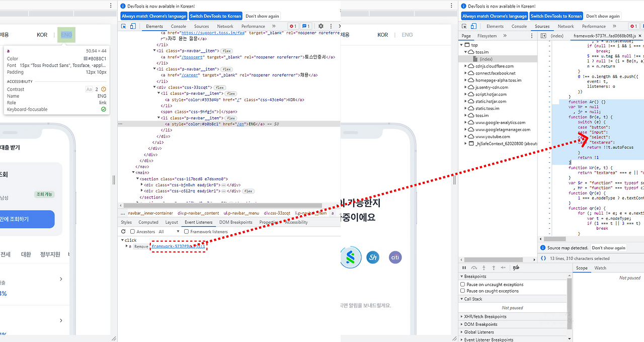The image size is (644, 342).
Task: Open the Filesystem navigator tab
Action: [487, 36]
